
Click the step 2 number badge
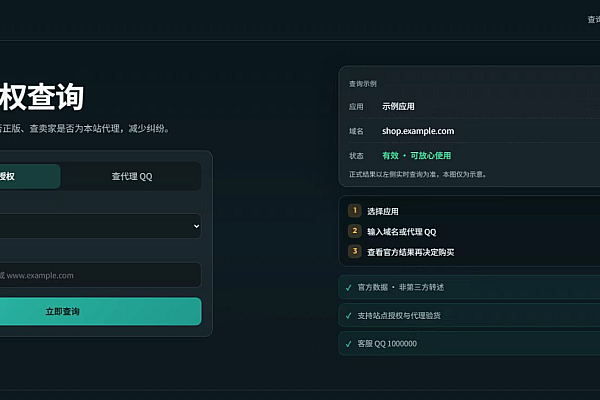tap(355, 231)
